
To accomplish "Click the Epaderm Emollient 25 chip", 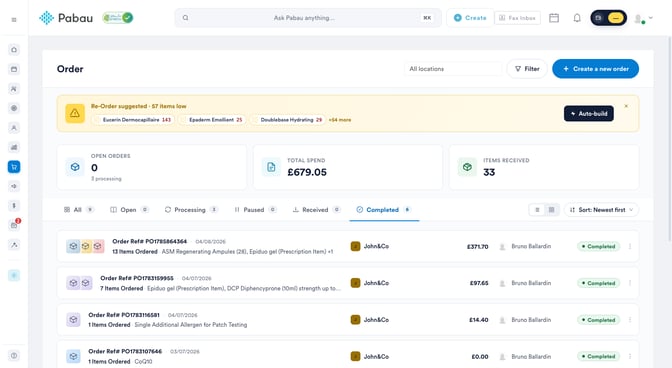I will point(212,120).
